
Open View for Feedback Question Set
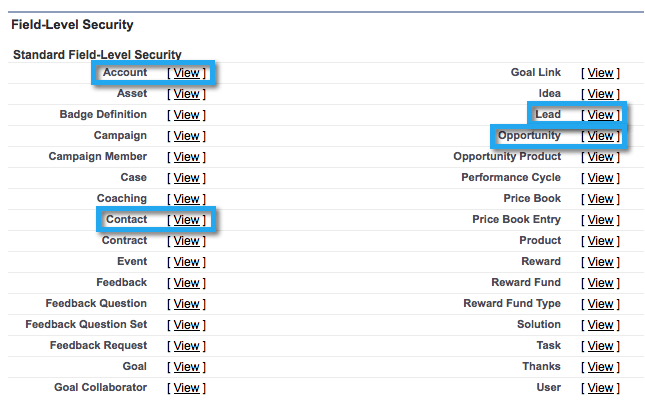186,324
